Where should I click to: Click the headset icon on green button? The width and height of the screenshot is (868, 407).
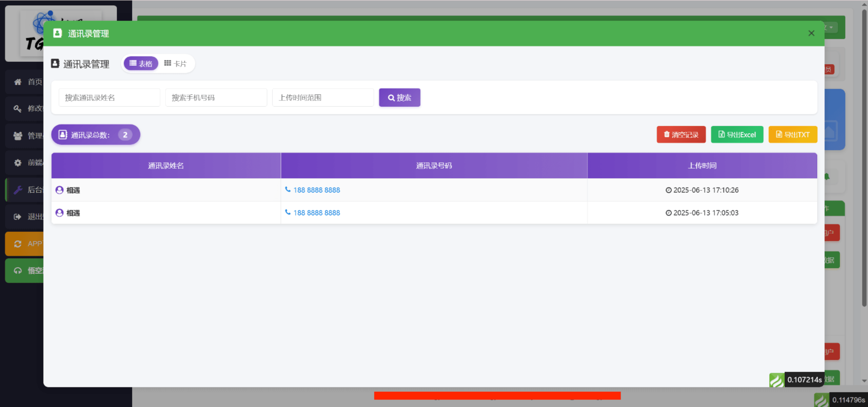pos(18,271)
